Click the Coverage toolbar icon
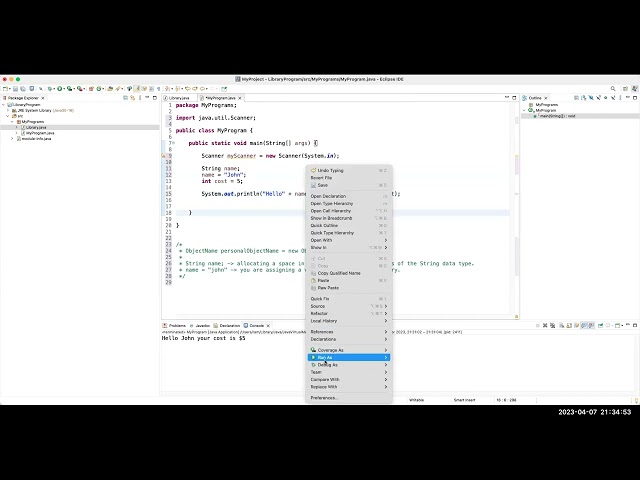 tap(69, 89)
